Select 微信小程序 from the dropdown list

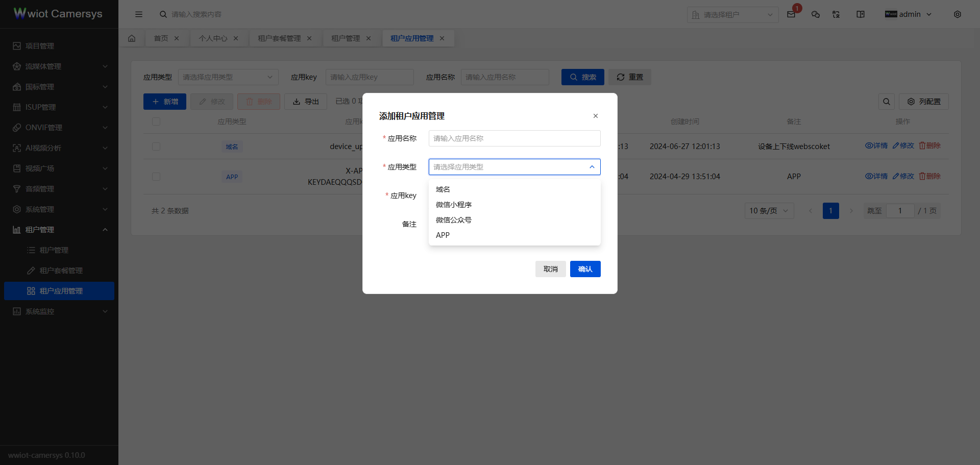pyautogui.click(x=454, y=205)
